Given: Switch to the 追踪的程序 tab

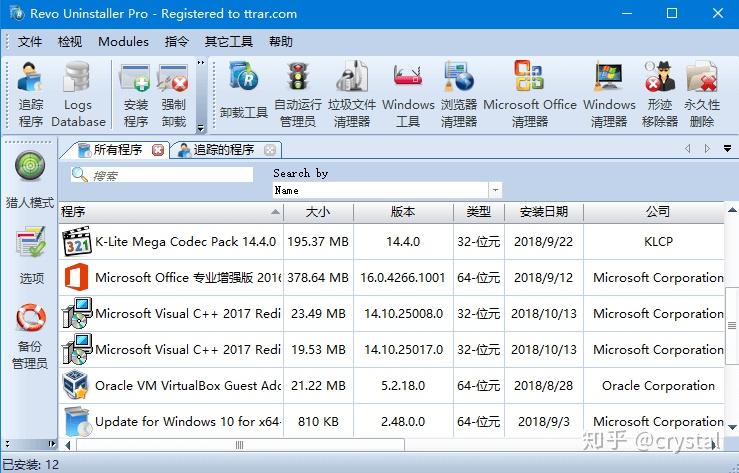Looking at the screenshot, I should click(224, 150).
